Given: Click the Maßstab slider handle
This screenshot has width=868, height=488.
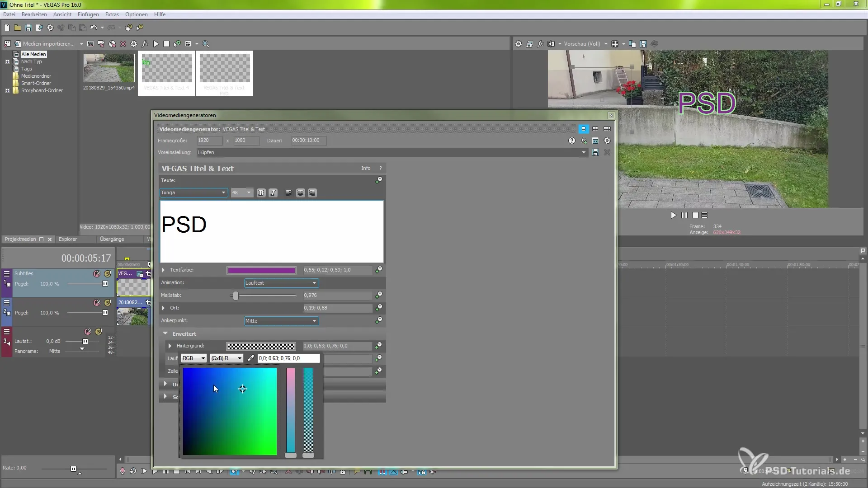Looking at the screenshot, I should point(236,296).
